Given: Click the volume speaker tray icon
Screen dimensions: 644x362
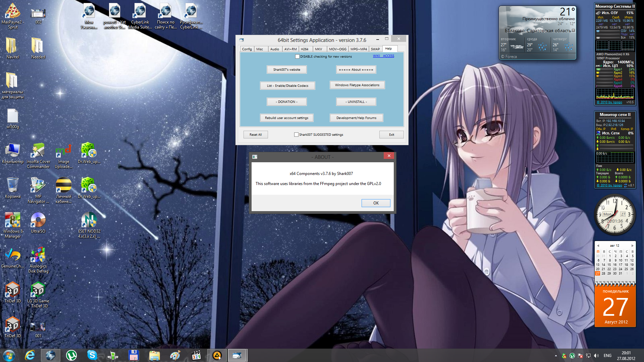Looking at the screenshot, I should click(596, 356).
